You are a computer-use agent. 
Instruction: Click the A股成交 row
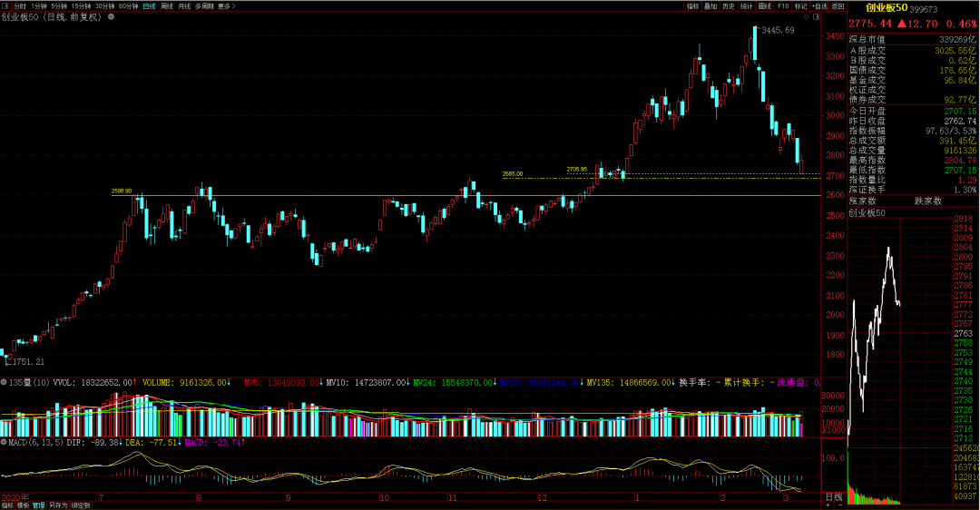913,51
